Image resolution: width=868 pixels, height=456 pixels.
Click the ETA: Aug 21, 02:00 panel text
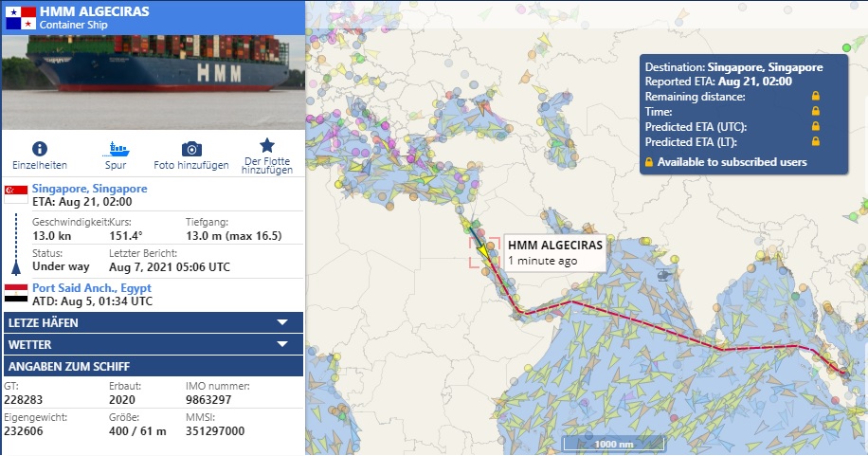coord(81,202)
